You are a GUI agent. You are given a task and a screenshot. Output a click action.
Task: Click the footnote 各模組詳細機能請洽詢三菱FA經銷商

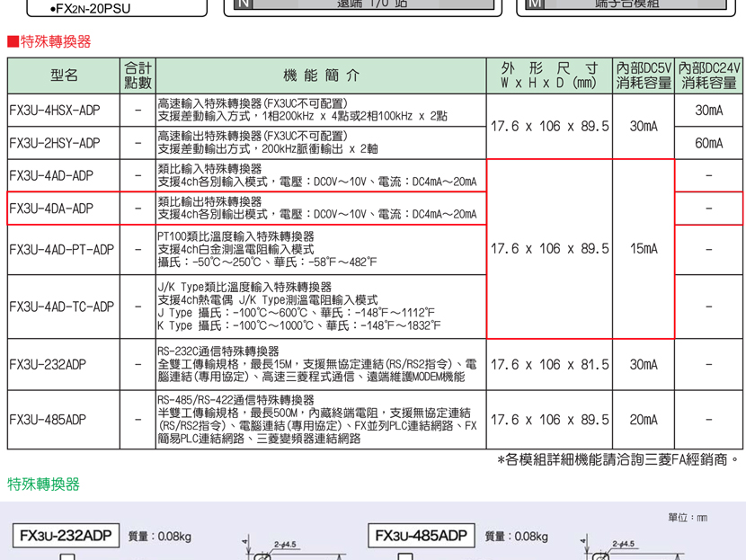click(618, 459)
